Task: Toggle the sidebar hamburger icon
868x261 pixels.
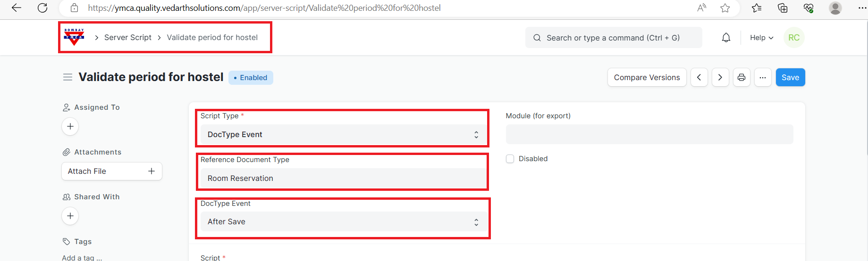Action: (68, 77)
